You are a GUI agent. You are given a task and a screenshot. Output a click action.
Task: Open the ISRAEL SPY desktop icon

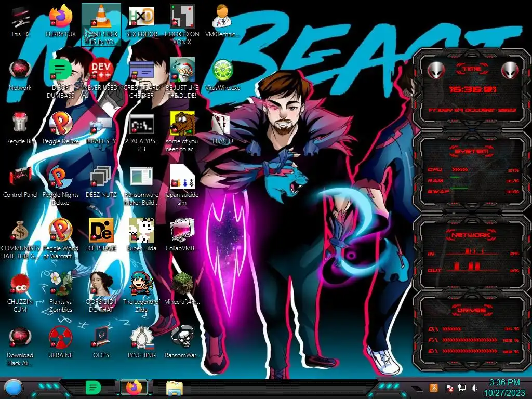(x=101, y=125)
